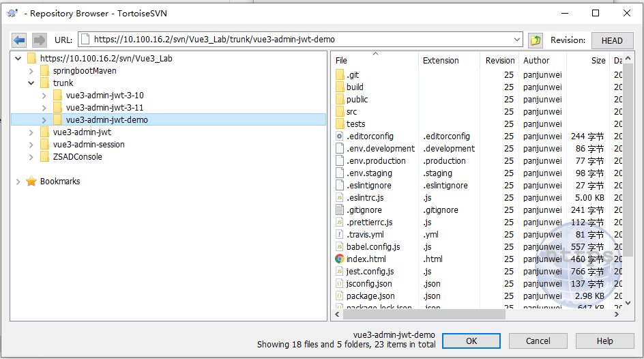
Task: Sort by the Size column header
Action: click(588, 60)
